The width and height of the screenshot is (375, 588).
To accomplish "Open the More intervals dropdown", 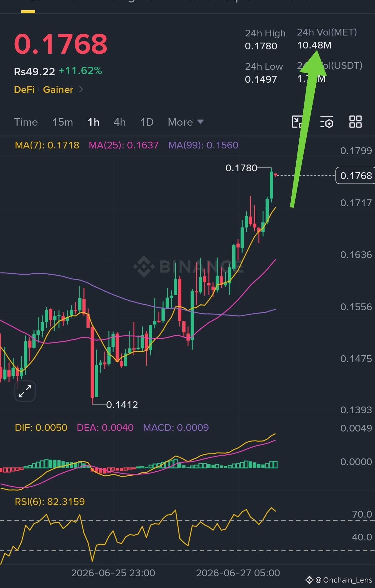I will pos(186,122).
